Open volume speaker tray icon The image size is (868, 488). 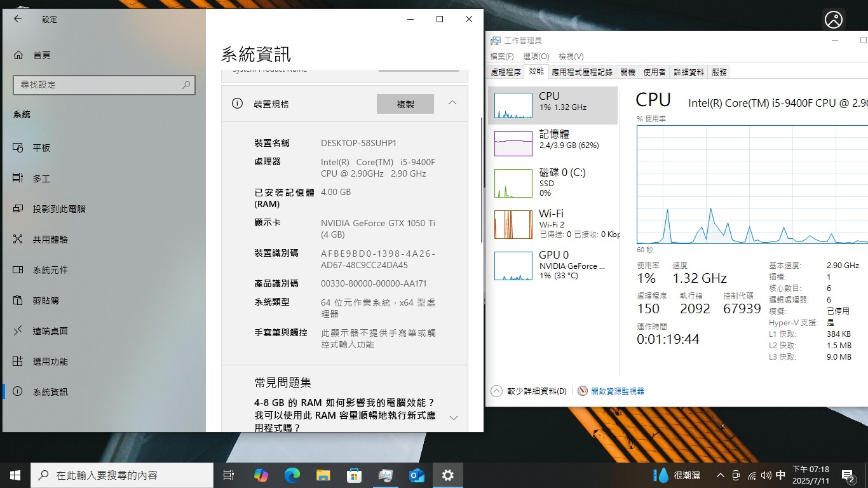[766, 475]
